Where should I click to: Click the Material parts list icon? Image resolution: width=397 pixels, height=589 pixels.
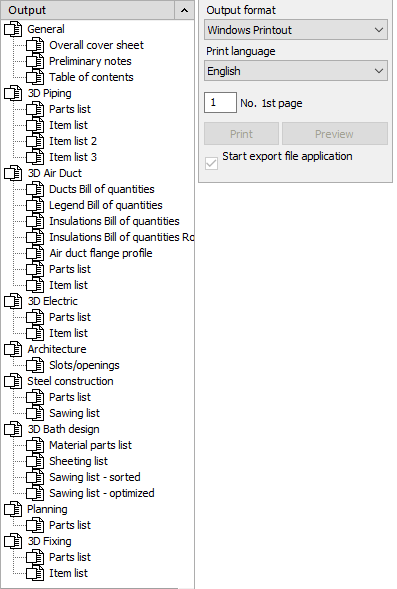35,446
